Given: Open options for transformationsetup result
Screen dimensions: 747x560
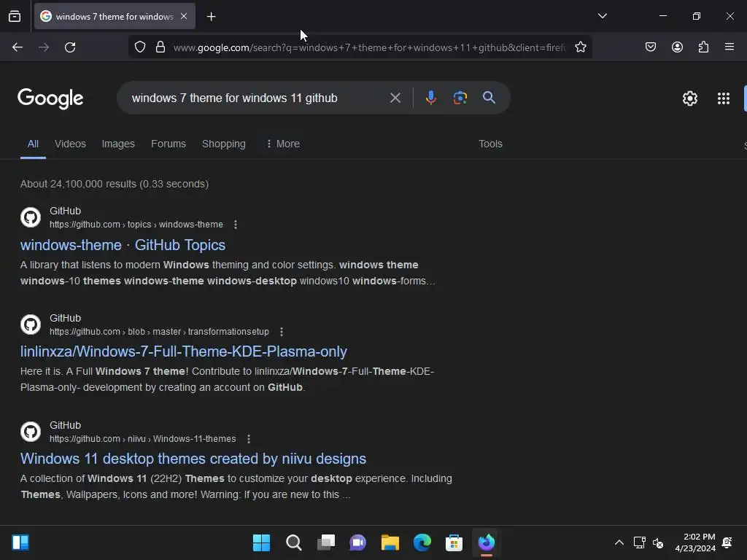Looking at the screenshot, I should point(282,332).
